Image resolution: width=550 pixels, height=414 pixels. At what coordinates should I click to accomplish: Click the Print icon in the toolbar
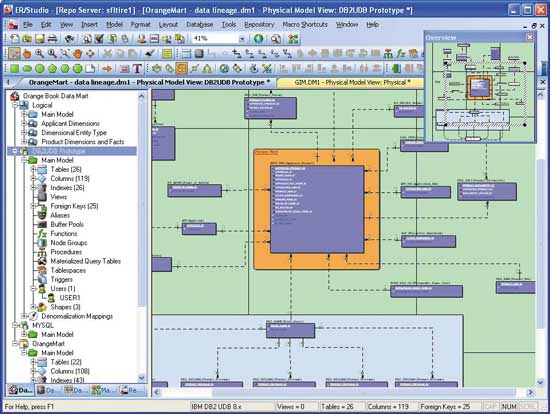point(52,39)
